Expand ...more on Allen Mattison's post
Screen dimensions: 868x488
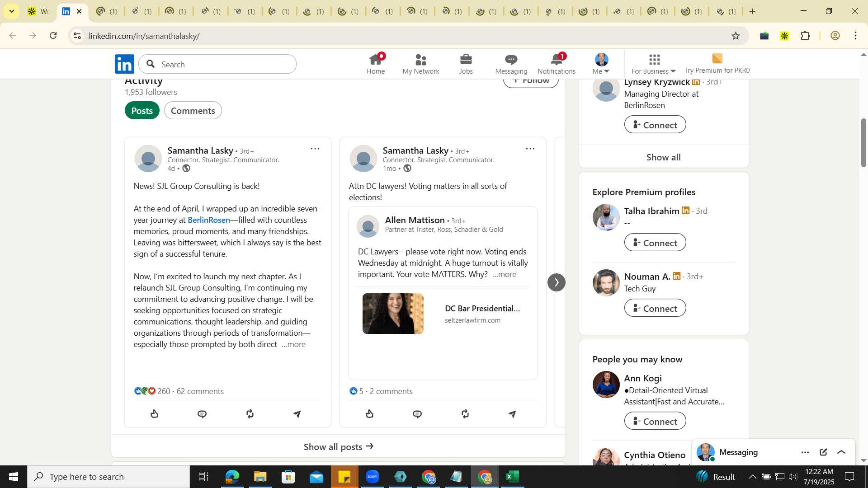pos(504,274)
